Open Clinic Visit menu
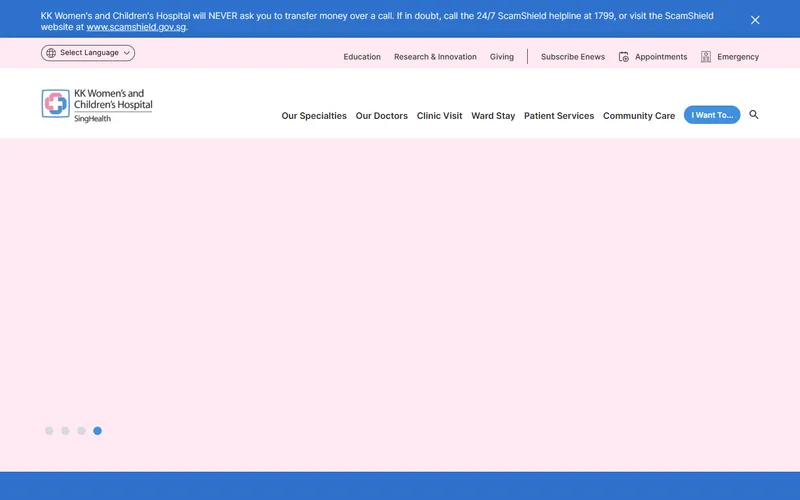Screen dimensions: 800x500 point(439,116)
